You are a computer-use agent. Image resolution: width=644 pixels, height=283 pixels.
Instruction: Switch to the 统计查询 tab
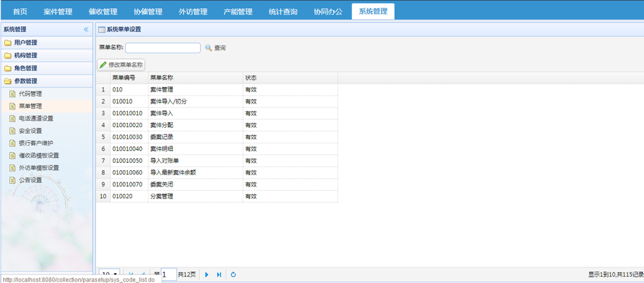[283, 12]
